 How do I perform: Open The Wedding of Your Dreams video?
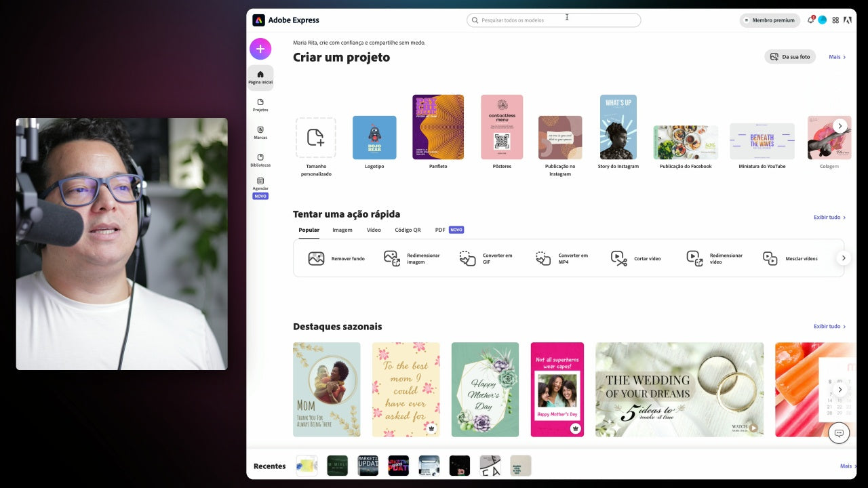point(679,390)
